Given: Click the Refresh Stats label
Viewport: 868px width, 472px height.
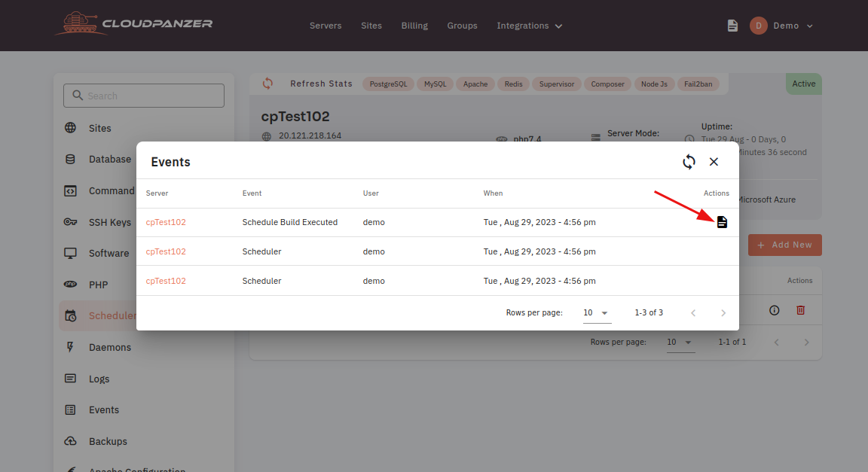Looking at the screenshot, I should click(x=321, y=84).
